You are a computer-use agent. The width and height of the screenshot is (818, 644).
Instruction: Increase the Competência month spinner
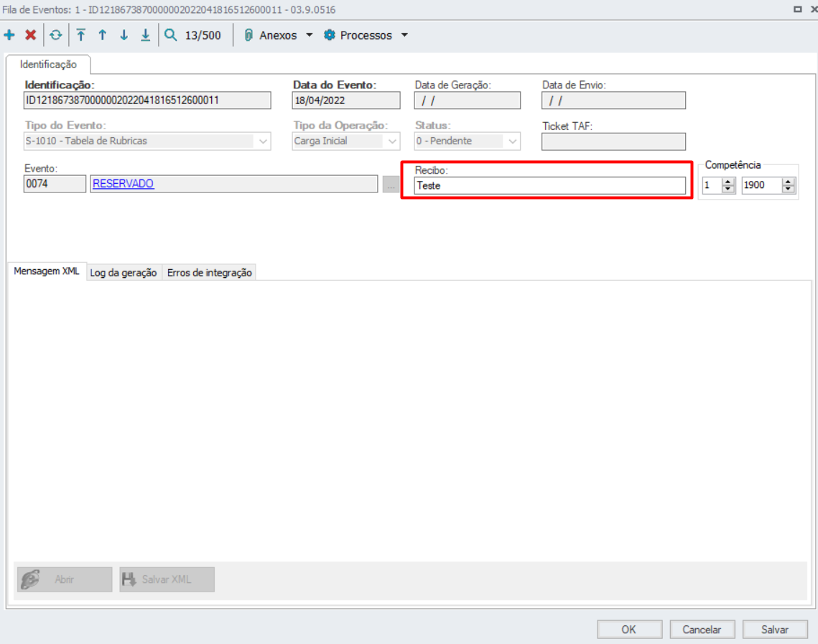728,182
